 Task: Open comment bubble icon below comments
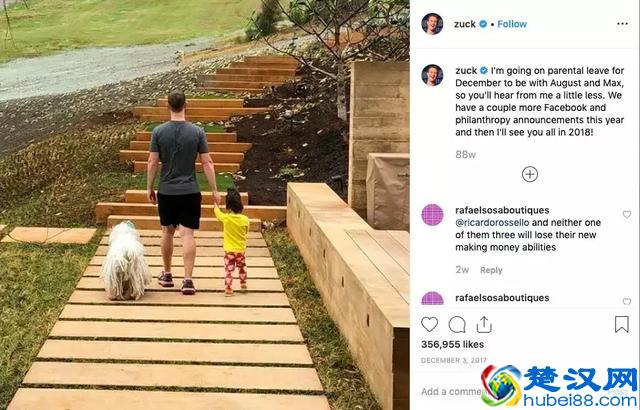click(x=457, y=325)
